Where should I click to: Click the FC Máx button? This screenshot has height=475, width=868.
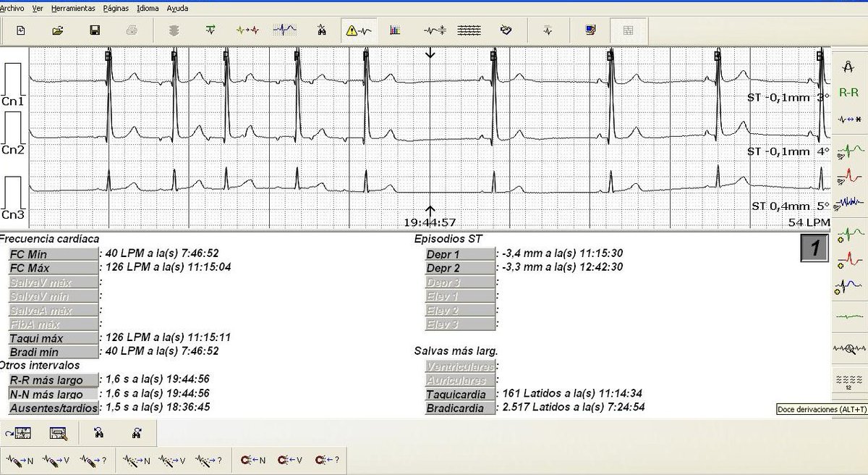[52, 268]
